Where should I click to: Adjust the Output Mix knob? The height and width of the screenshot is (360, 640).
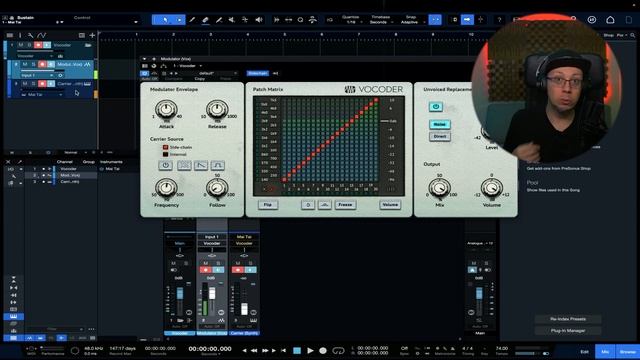click(x=440, y=188)
